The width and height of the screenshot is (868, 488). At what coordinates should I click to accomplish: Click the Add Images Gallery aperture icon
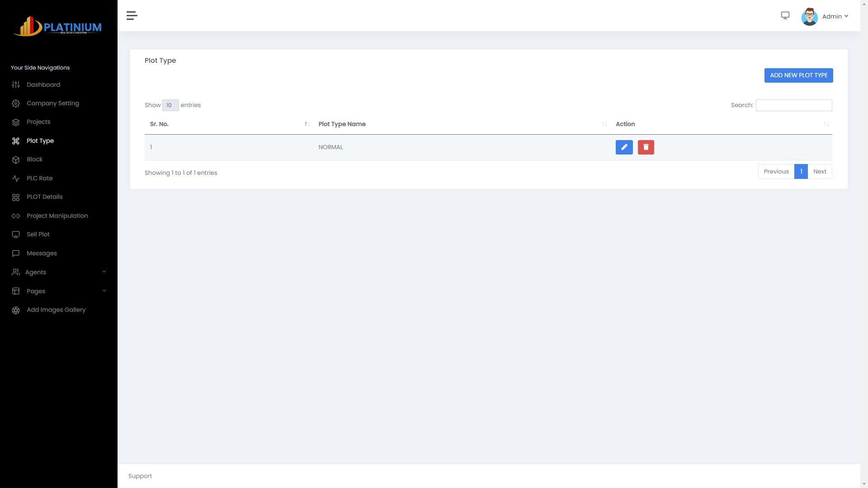(x=16, y=310)
